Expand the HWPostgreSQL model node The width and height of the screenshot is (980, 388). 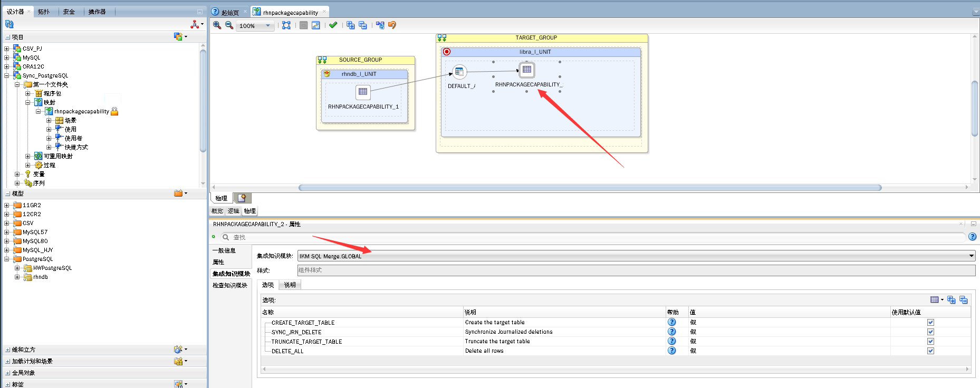17,268
